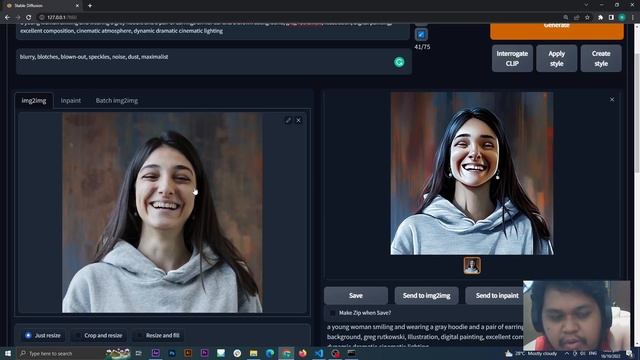
Task: Show hidden system tray icons
Action: pyautogui.click(x=567, y=353)
